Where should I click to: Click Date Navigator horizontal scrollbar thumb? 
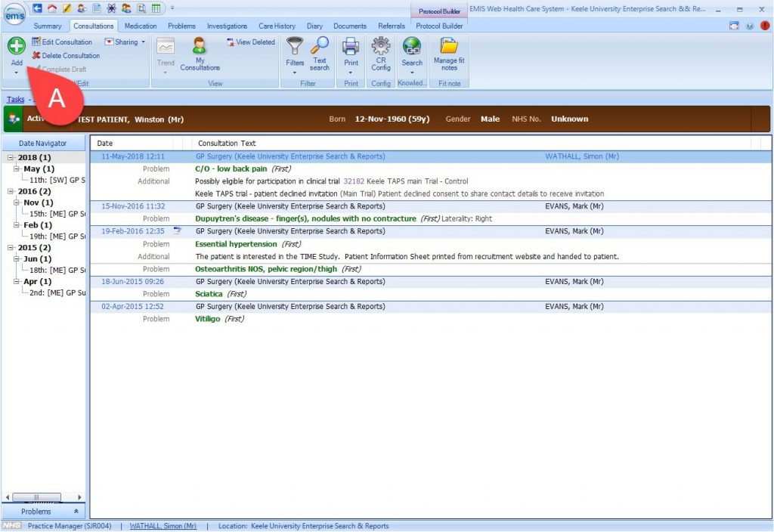click(36, 497)
